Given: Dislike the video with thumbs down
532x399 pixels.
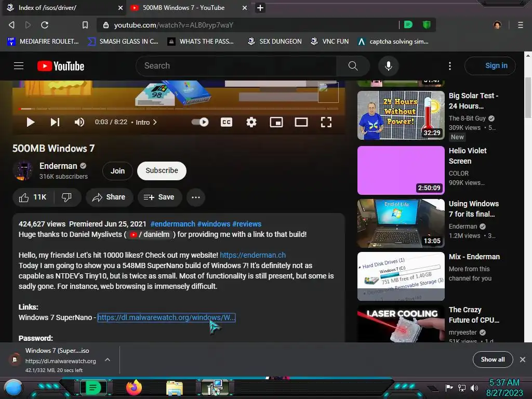Looking at the screenshot, I should pyautogui.click(x=67, y=197).
